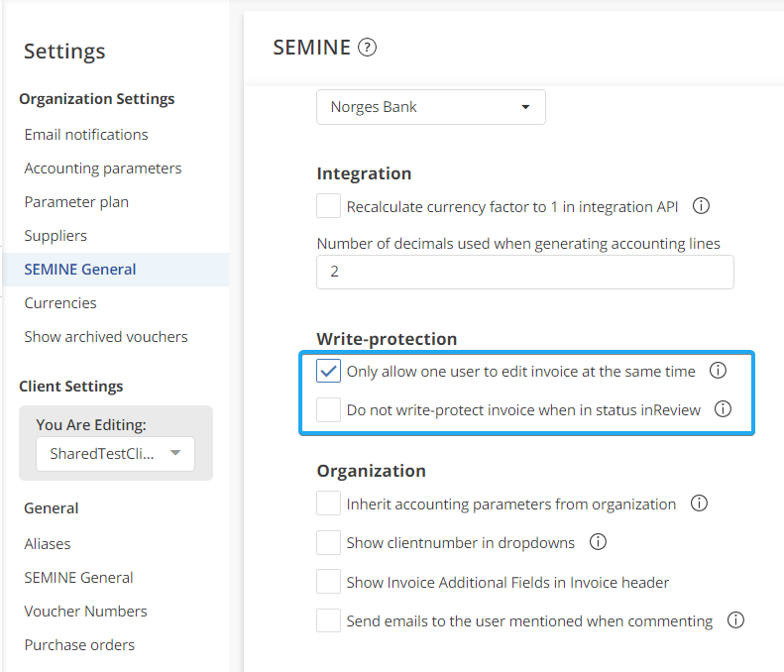Click the number of decimals input field

coord(524,272)
